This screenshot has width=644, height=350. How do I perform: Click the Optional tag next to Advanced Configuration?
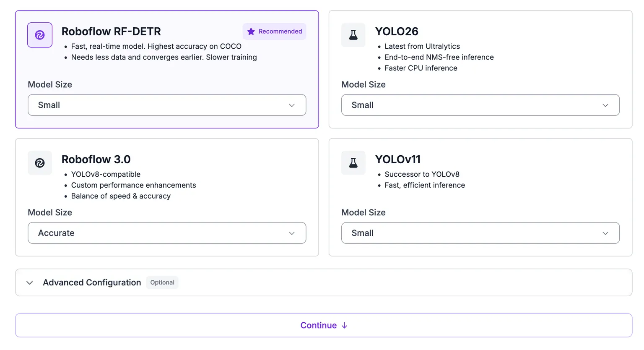[x=162, y=282]
